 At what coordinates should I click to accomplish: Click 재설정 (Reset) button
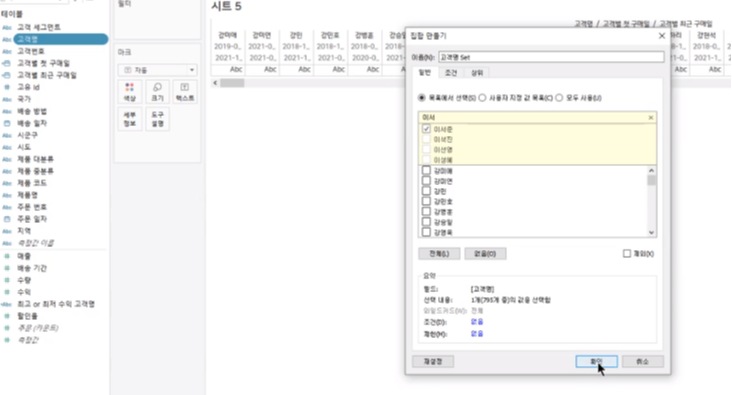(x=433, y=361)
